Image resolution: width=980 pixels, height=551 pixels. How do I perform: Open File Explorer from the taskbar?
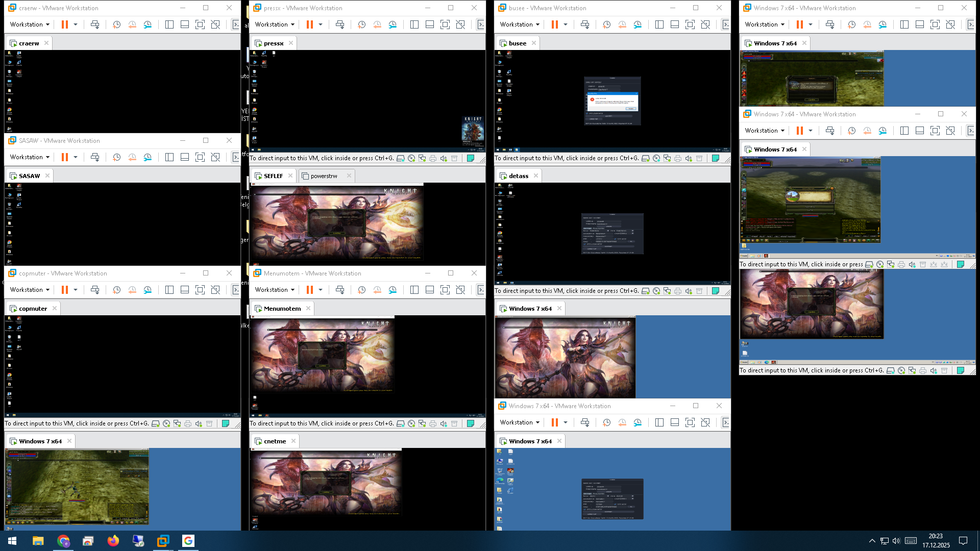coord(38,541)
